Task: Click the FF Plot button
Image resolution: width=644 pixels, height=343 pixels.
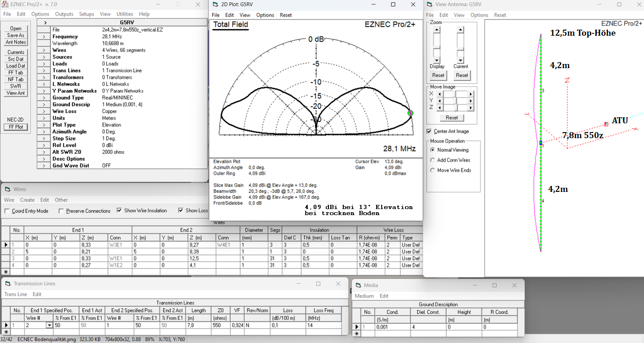Action: [16, 127]
